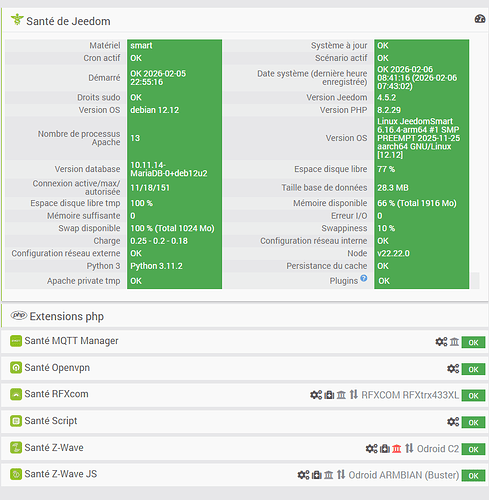Select the database size '28.3 MB'
Screen dimensions: 489x500
pos(393,188)
